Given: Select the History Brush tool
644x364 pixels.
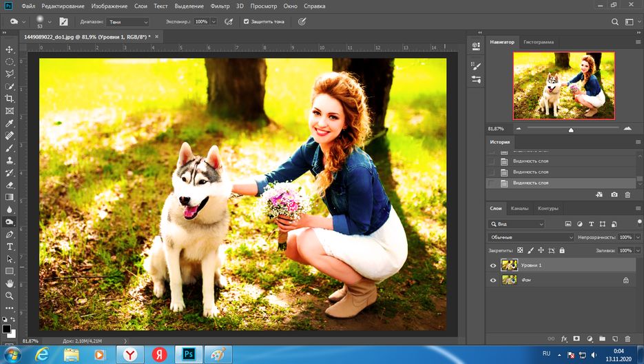Looking at the screenshot, I should pos(9,173).
